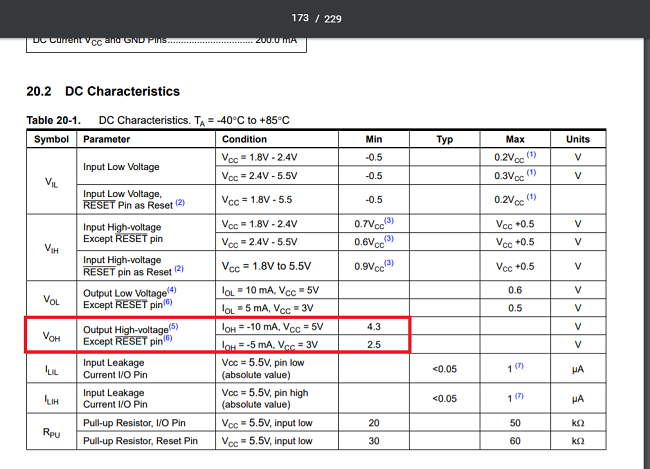Click the 'Symbol' column header
The image size is (650, 469).
point(51,139)
